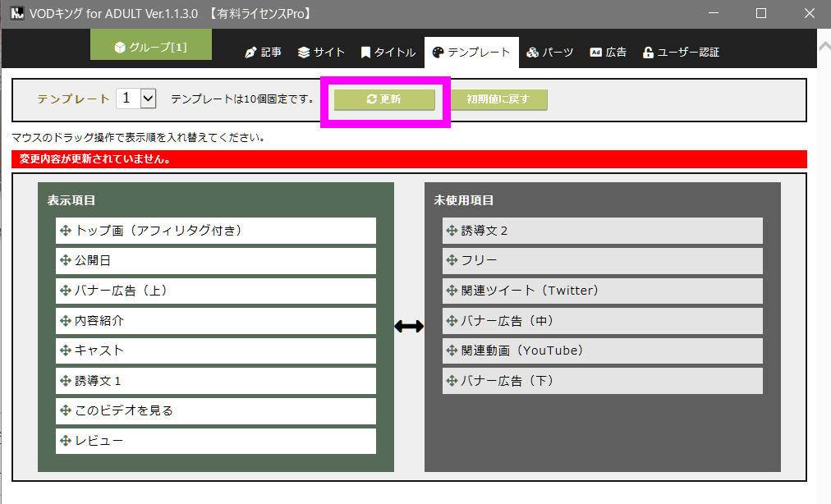
Task: Go to the タイトル tab
Action: 388,53
